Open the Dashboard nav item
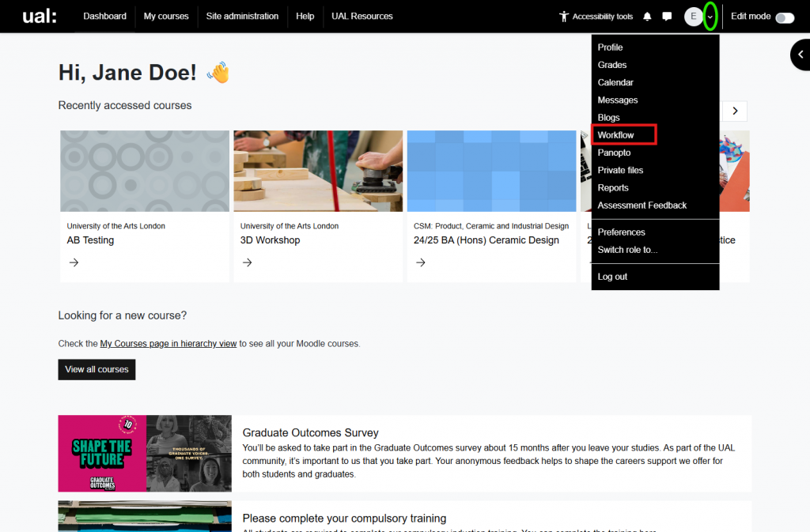810x532 pixels. tap(105, 16)
